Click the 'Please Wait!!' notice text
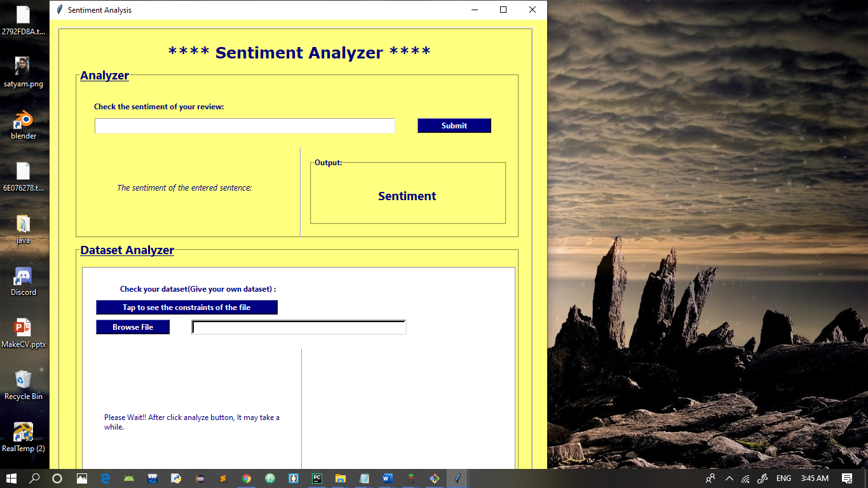The width and height of the screenshot is (868, 488). pos(192,422)
